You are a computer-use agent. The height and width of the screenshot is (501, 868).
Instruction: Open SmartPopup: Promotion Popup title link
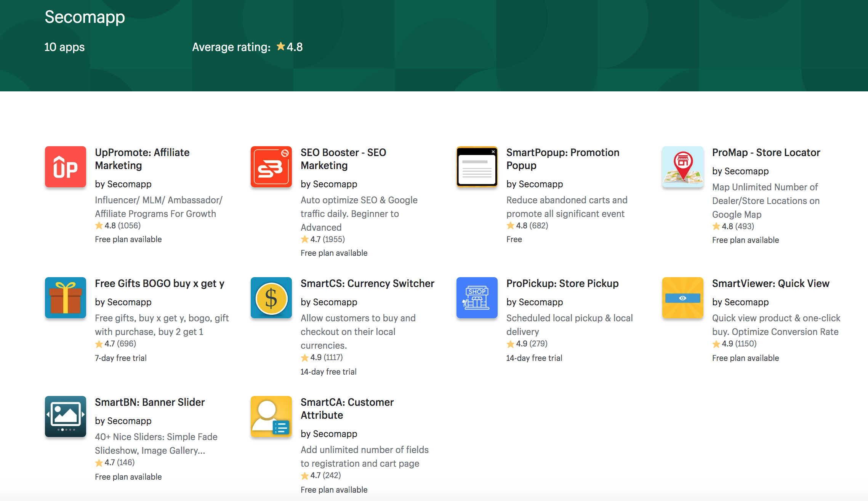[563, 159]
